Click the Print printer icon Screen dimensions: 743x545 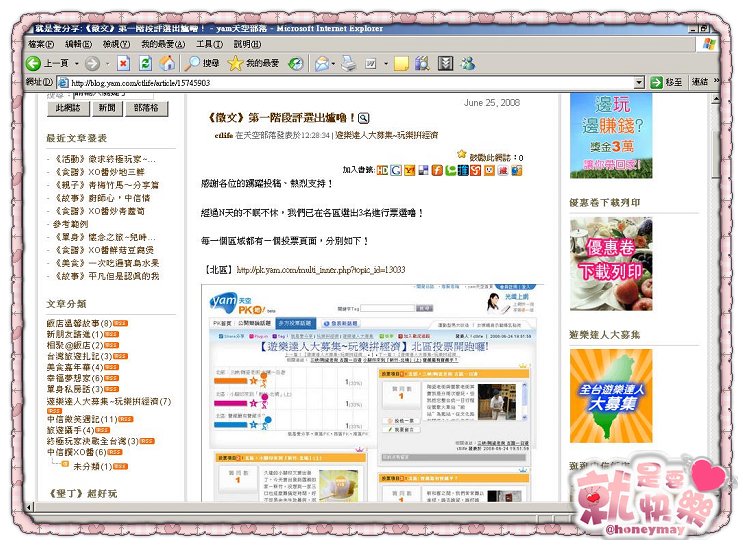349,63
